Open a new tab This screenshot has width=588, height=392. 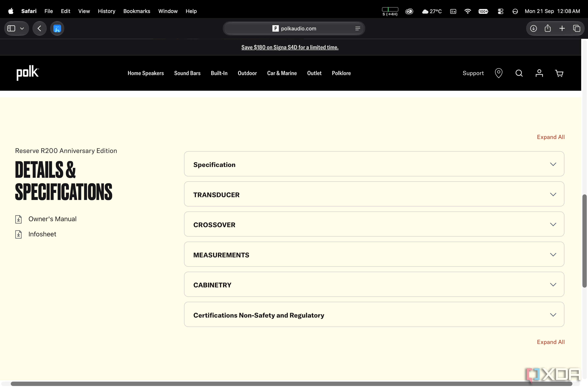pos(562,28)
